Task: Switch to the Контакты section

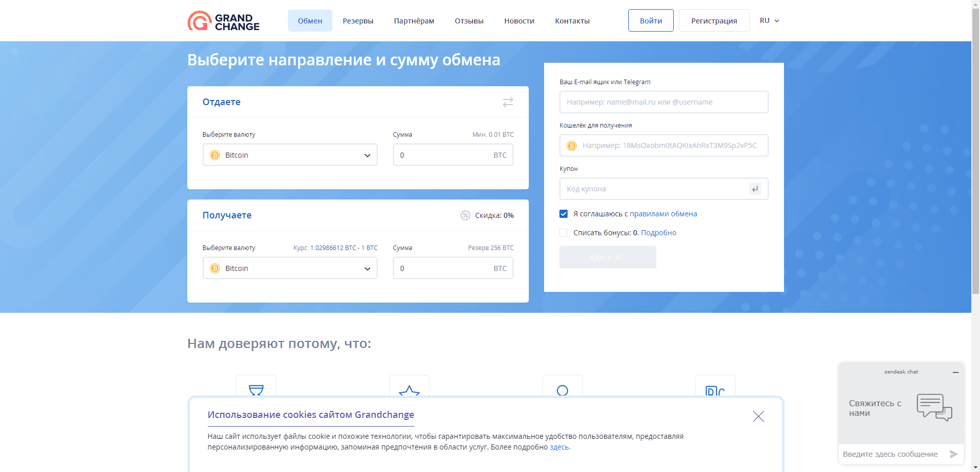Action: [572, 20]
